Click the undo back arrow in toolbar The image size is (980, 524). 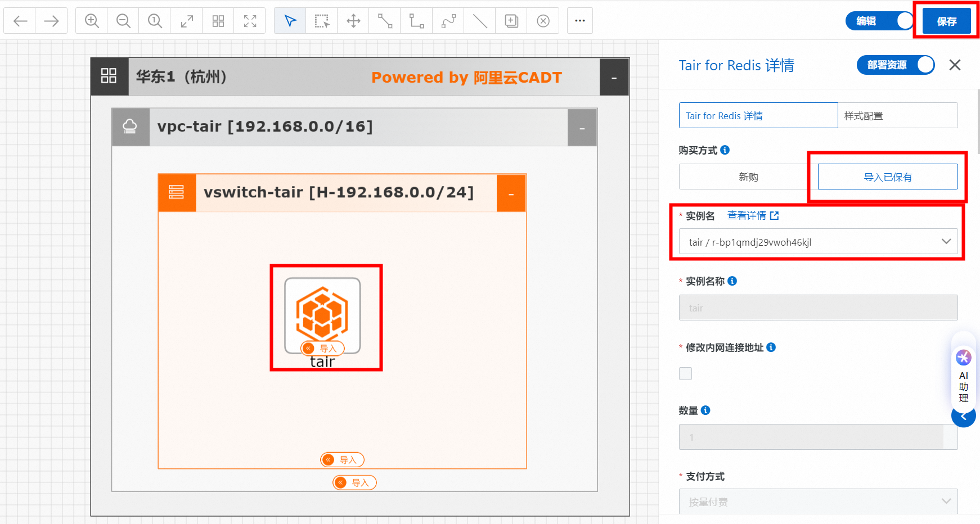click(x=20, y=21)
